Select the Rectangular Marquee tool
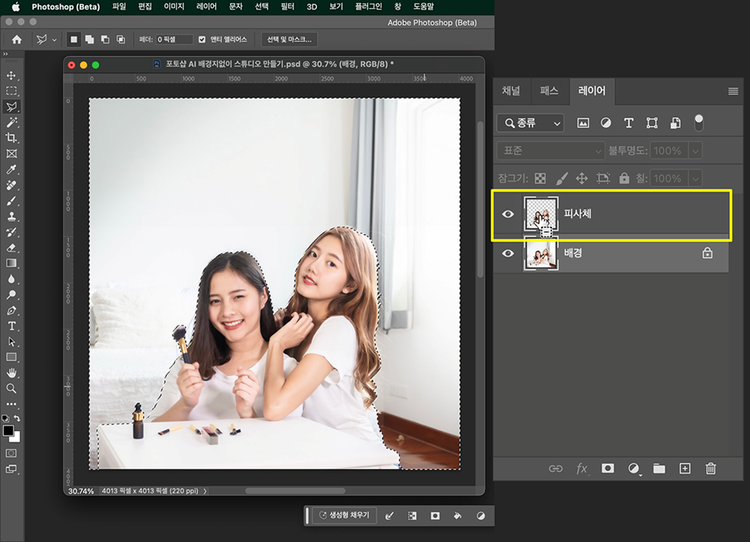750x542 pixels. [x=12, y=90]
